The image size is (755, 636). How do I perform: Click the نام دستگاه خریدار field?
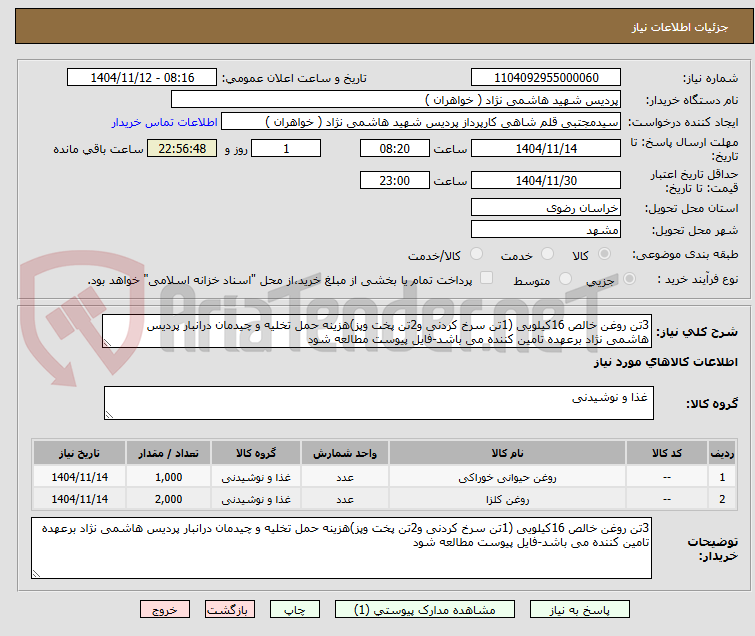point(396,100)
